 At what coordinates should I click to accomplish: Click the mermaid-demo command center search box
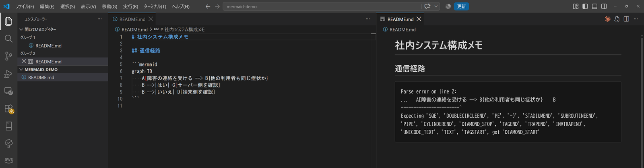[x=322, y=6]
